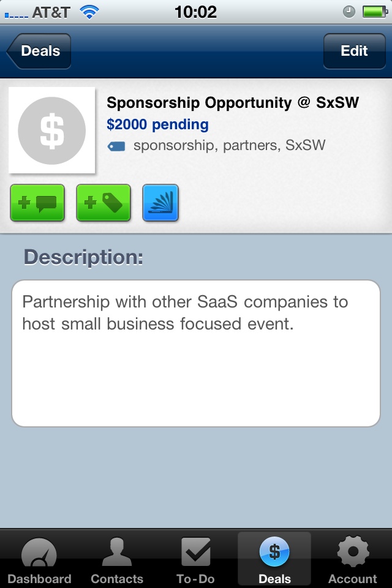392x588 pixels.
Task: Go back to Deals list
Action: (x=39, y=51)
